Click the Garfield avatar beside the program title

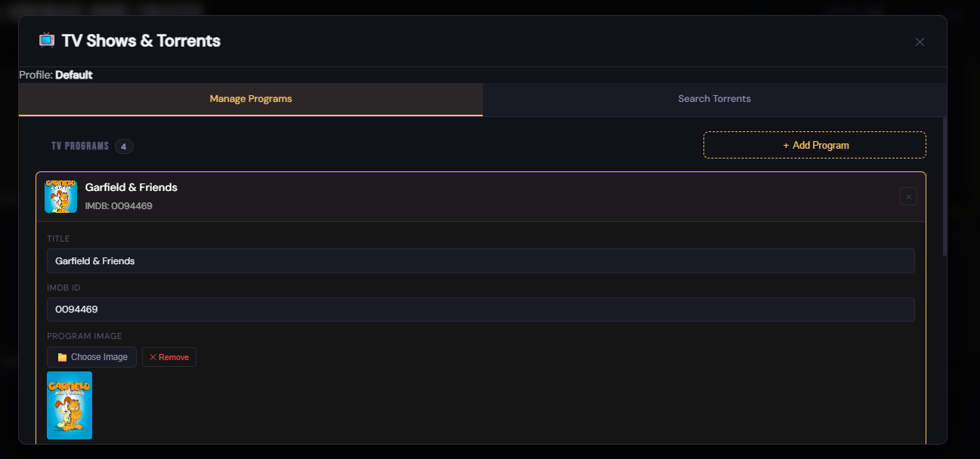coord(60,196)
